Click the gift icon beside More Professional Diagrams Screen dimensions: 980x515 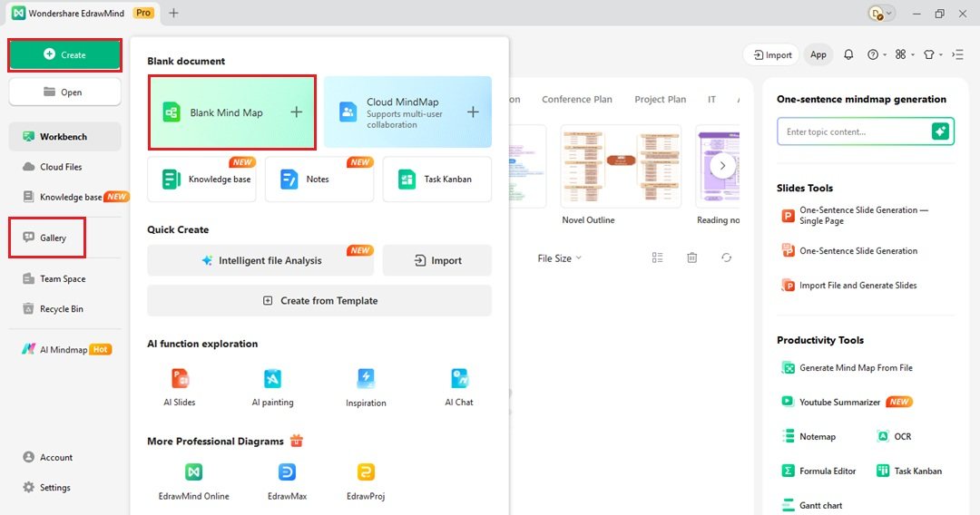tap(296, 441)
